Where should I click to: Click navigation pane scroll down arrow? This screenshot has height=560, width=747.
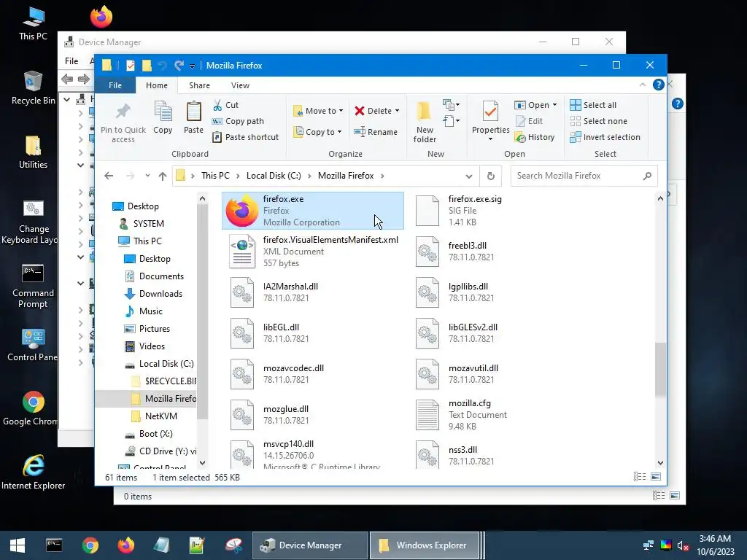203,463
